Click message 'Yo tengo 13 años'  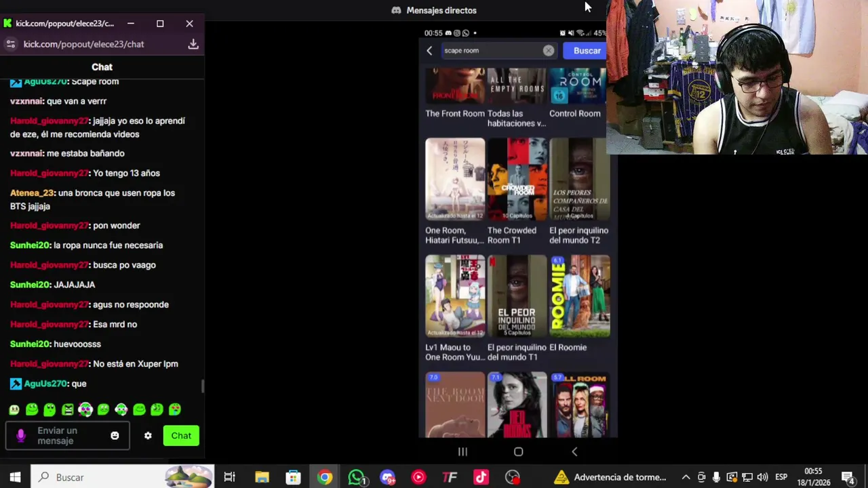[x=126, y=174]
